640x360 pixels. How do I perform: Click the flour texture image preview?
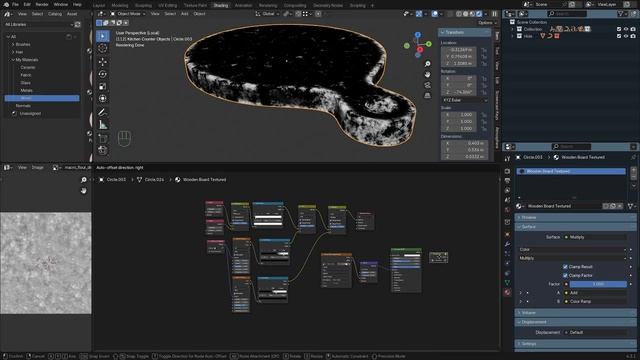46,263
